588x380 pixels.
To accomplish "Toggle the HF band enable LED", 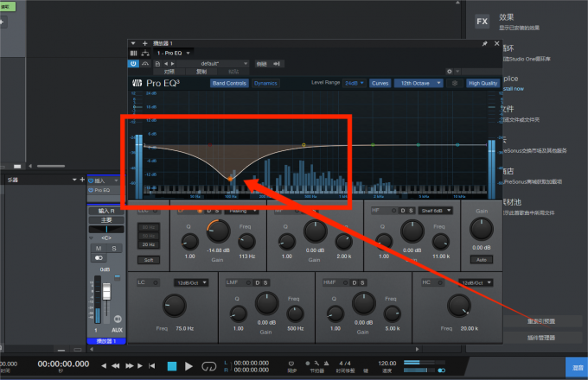I will (393, 211).
